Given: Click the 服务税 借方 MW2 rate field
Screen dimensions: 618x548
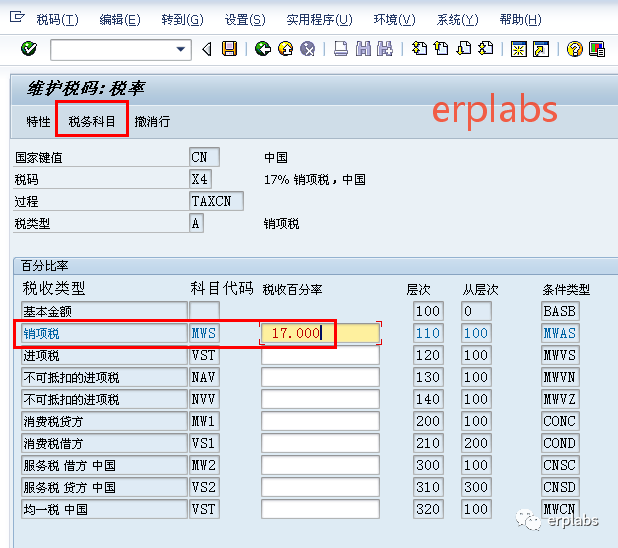Looking at the screenshot, I should 320,465.
